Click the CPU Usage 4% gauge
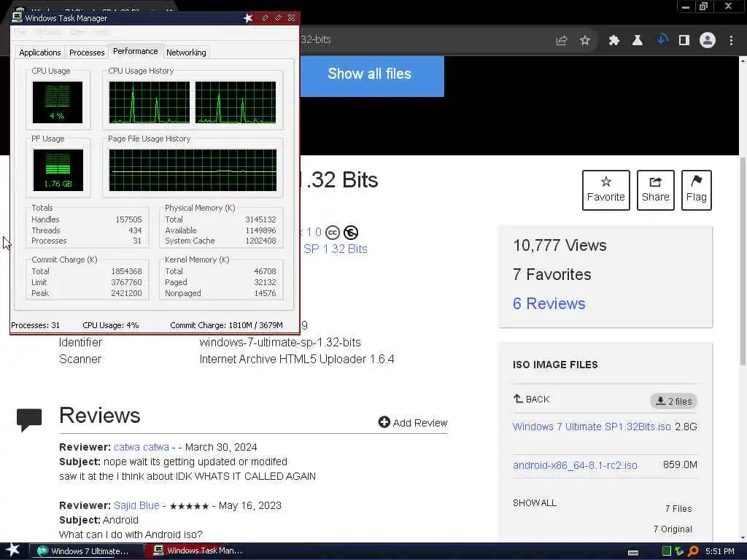The image size is (747, 560). [57, 102]
